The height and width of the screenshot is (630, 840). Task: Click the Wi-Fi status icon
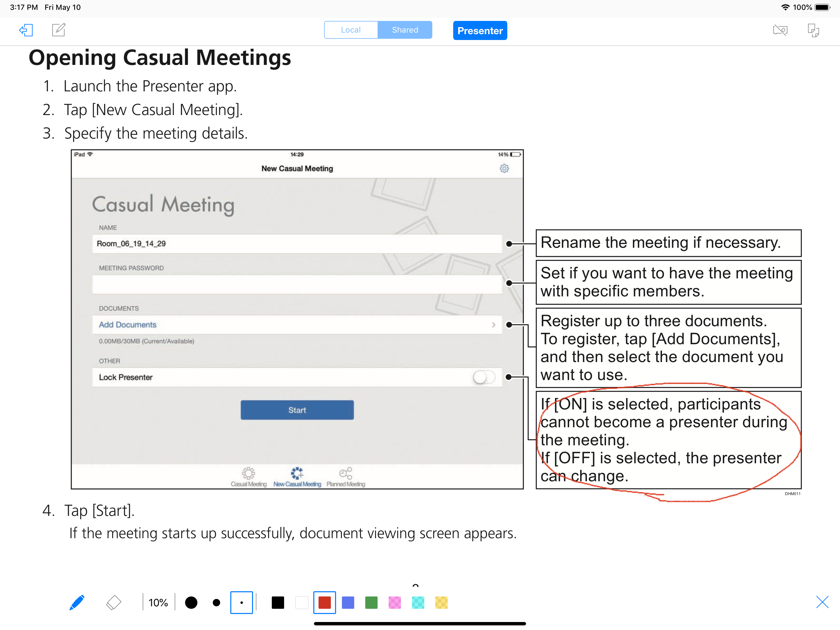785,7
